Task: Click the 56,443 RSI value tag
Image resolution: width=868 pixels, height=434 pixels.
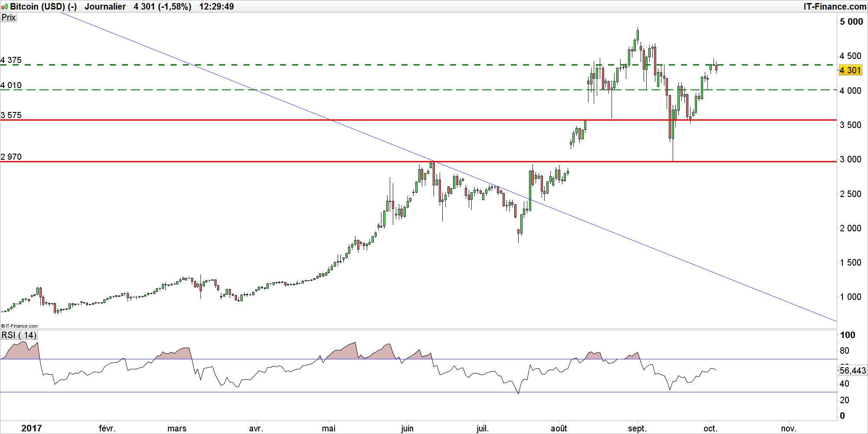Action: tap(852, 370)
